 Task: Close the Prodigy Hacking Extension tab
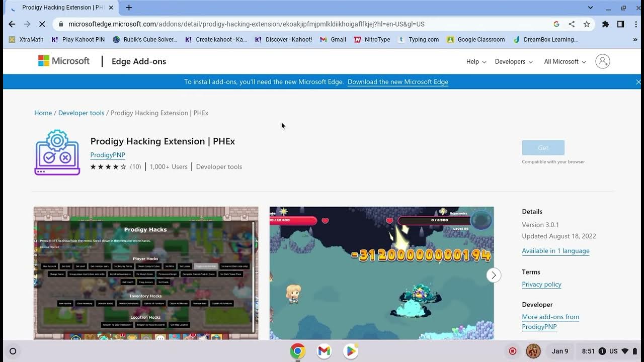(x=111, y=8)
